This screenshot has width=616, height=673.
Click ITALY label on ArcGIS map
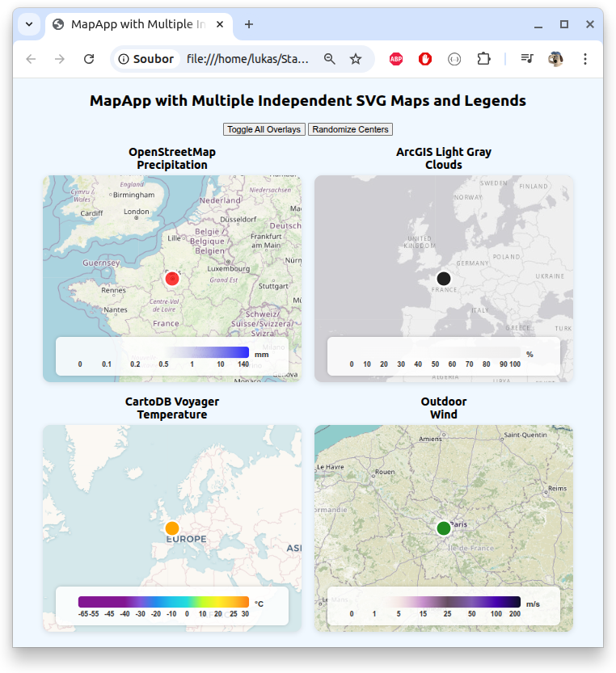(x=480, y=310)
